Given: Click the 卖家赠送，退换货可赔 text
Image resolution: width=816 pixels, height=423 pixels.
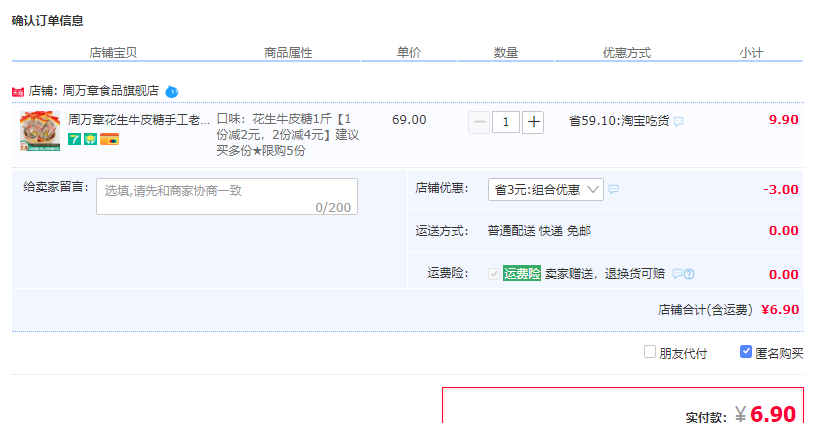Looking at the screenshot, I should point(605,274).
